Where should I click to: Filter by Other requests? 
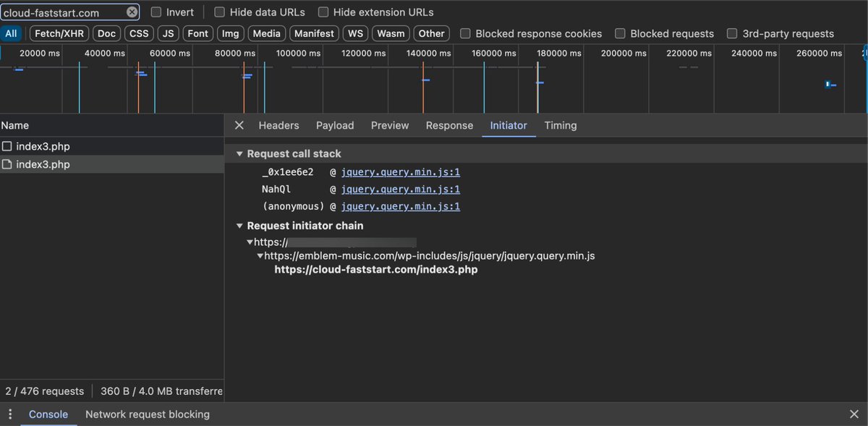[432, 33]
